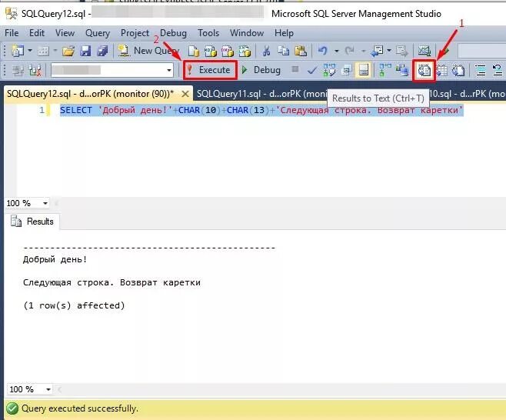Select the Results tab
Image resolution: width=506 pixels, height=420 pixels.
point(32,222)
